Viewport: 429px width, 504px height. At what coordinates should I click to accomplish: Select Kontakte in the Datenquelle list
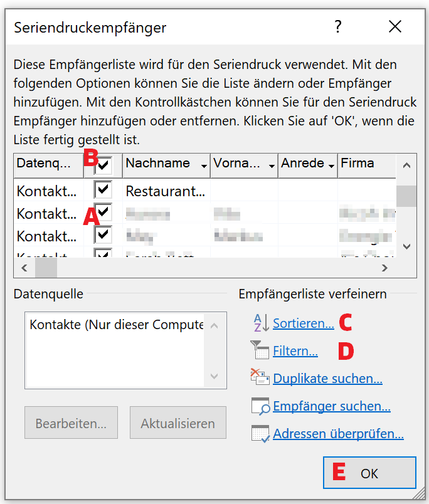pyautogui.click(x=117, y=326)
